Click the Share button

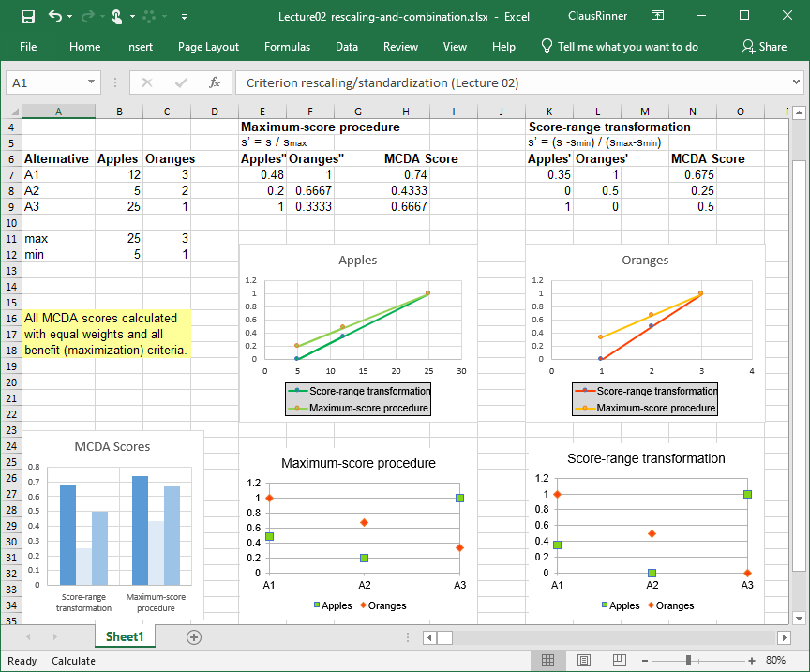tap(764, 47)
